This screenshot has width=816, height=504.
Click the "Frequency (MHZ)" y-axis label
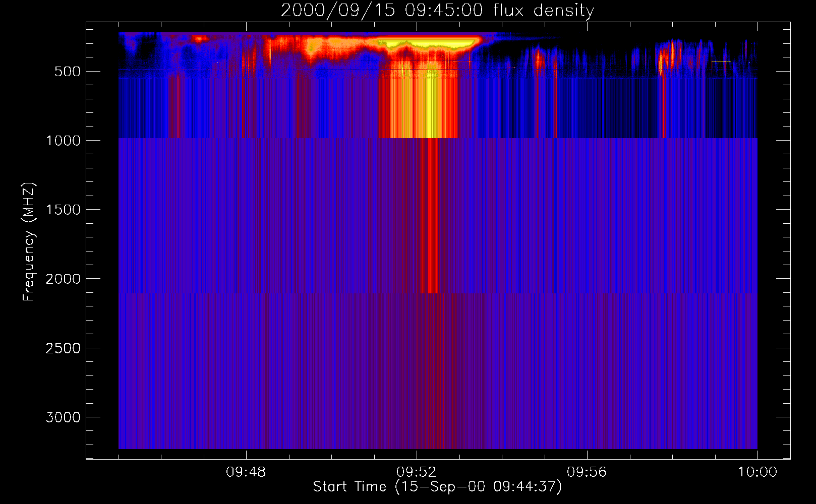[29, 242]
